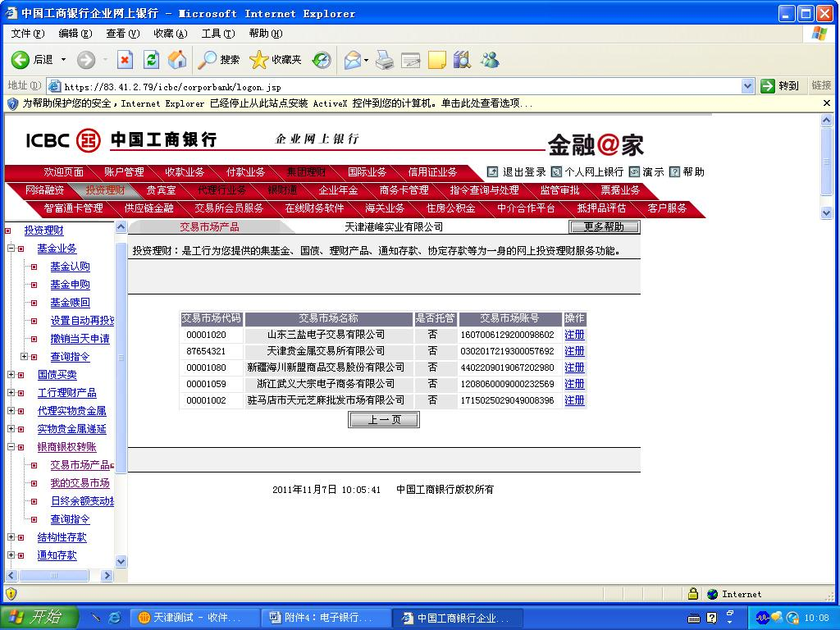Click account number 1607006129200098602
Viewport: 840px width, 630px height.
(x=507, y=335)
